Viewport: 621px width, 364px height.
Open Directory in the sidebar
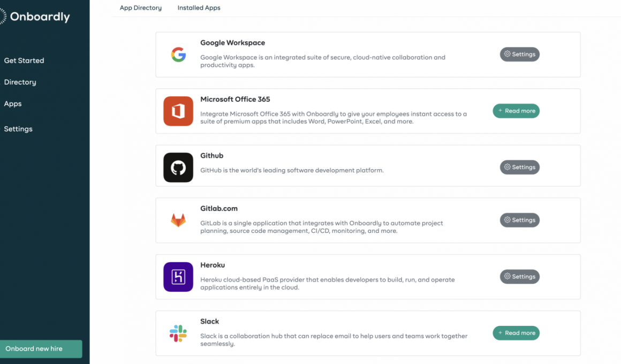(x=20, y=82)
